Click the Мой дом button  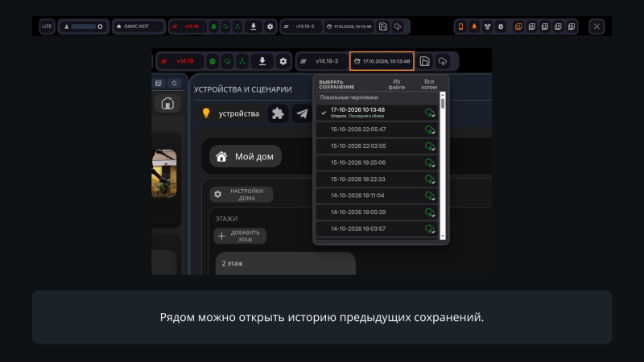click(246, 156)
